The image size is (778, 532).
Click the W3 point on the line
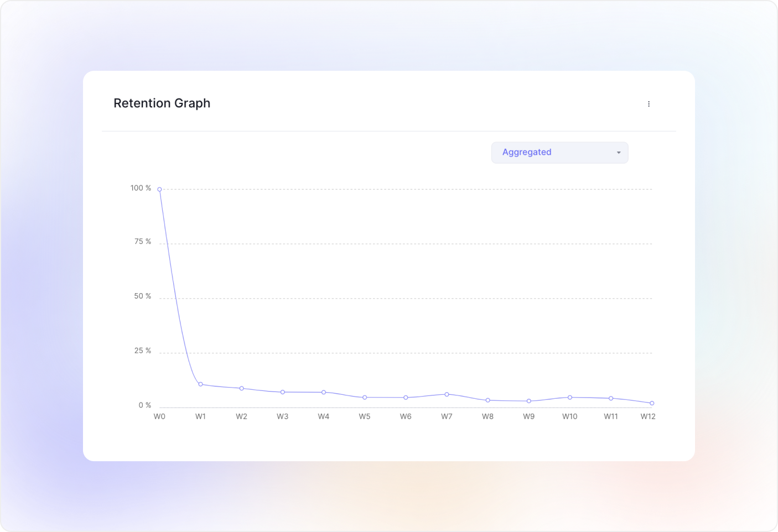283,392
